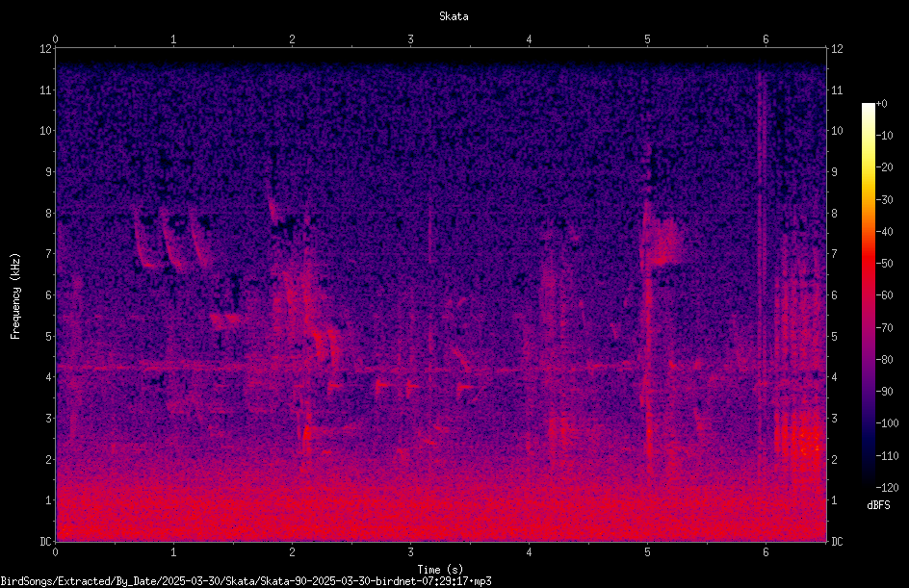The image size is (909, 588).
Task: Click the '-90' color scale value
Action: coord(885,391)
